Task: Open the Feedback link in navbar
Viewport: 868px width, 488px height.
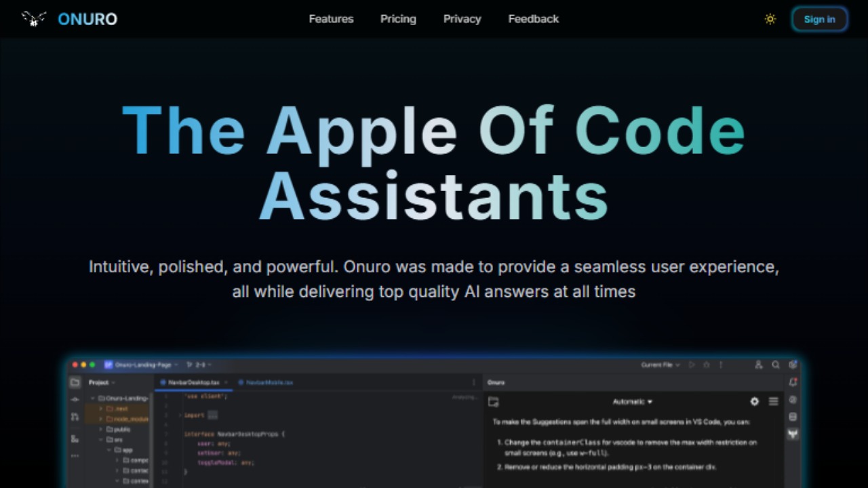Action: (534, 19)
